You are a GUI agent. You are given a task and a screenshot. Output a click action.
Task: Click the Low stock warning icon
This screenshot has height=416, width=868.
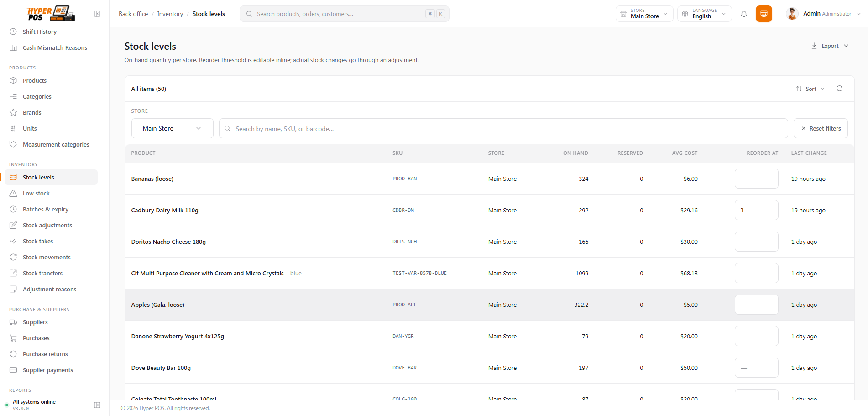coord(13,193)
